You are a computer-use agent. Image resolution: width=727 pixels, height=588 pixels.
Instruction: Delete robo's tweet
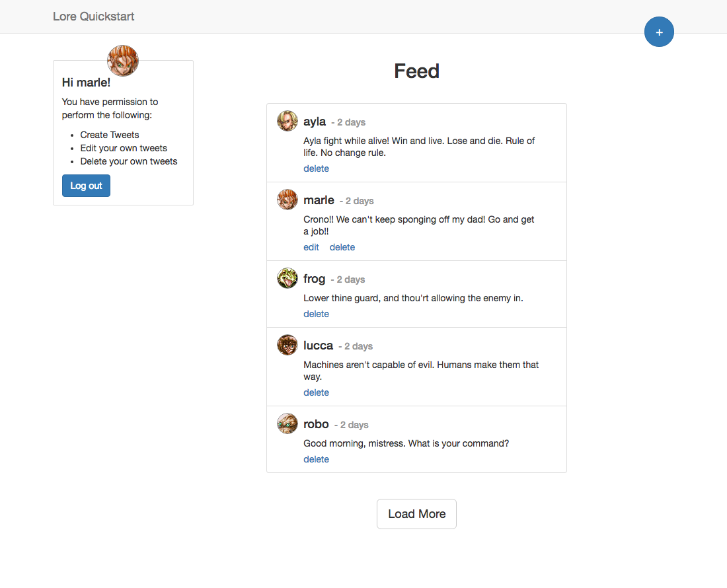[x=316, y=460]
